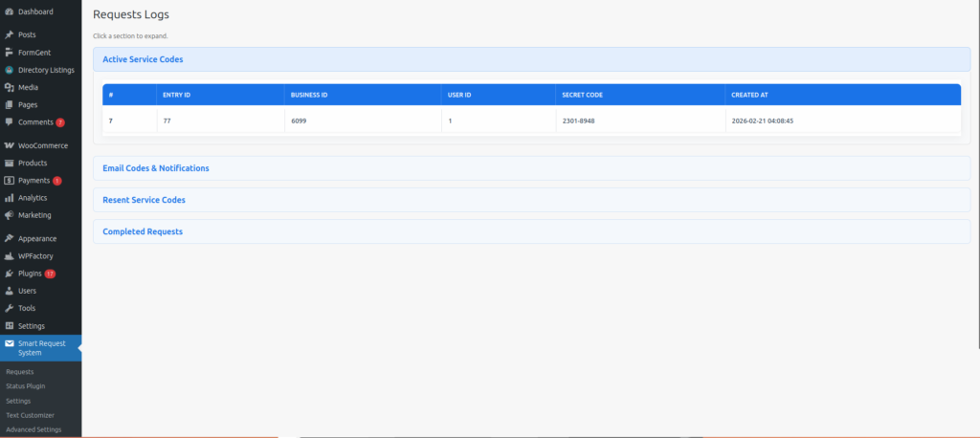Click the Dashboard gauge icon
Viewport: 980px width, 438px height.
coord(9,11)
